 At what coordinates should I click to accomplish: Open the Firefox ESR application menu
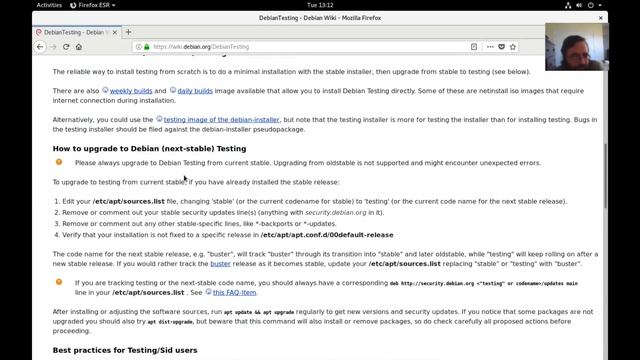92,5
